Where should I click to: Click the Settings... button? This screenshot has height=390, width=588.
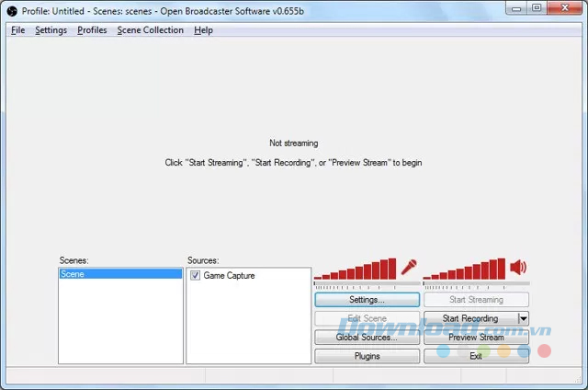tap(367, 300)
